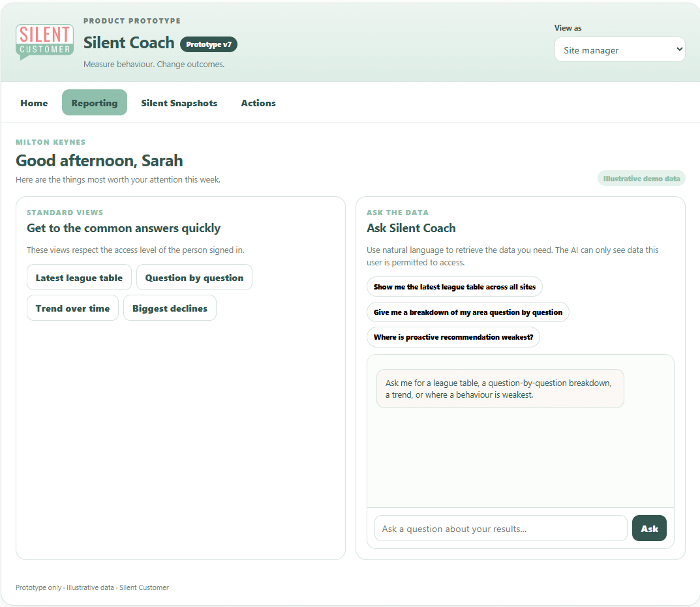The image size is (700, 607).
Task: Click the 'Good afternoon, Sarah' heading
Action: (x=99, y=160)
